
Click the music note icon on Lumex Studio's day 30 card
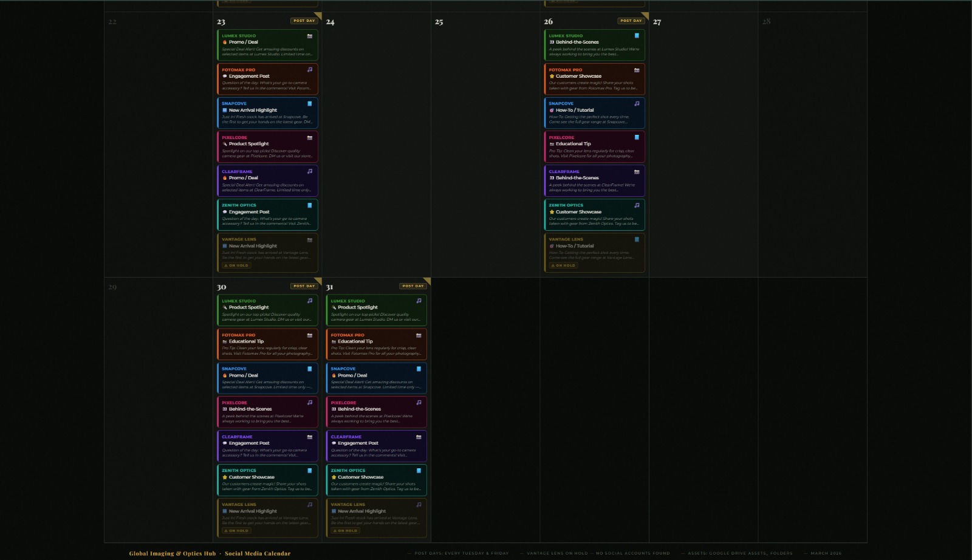[309, 301]
